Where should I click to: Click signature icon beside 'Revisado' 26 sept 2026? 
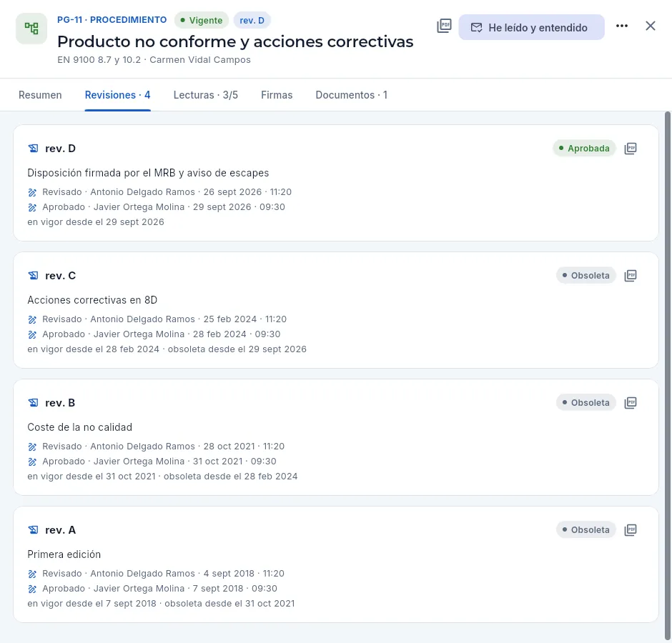pyautogui.click(x=32, y=192)
